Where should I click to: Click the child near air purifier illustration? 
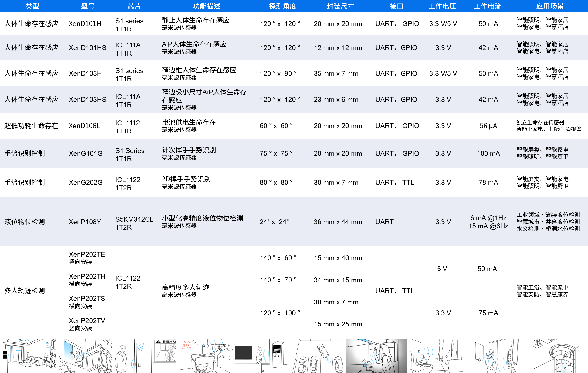pos(261,355)
